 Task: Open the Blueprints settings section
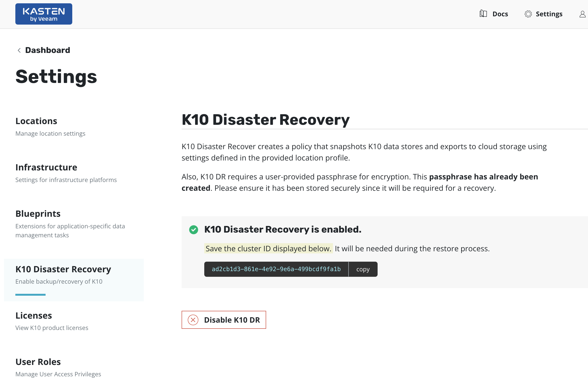[38, 214]
